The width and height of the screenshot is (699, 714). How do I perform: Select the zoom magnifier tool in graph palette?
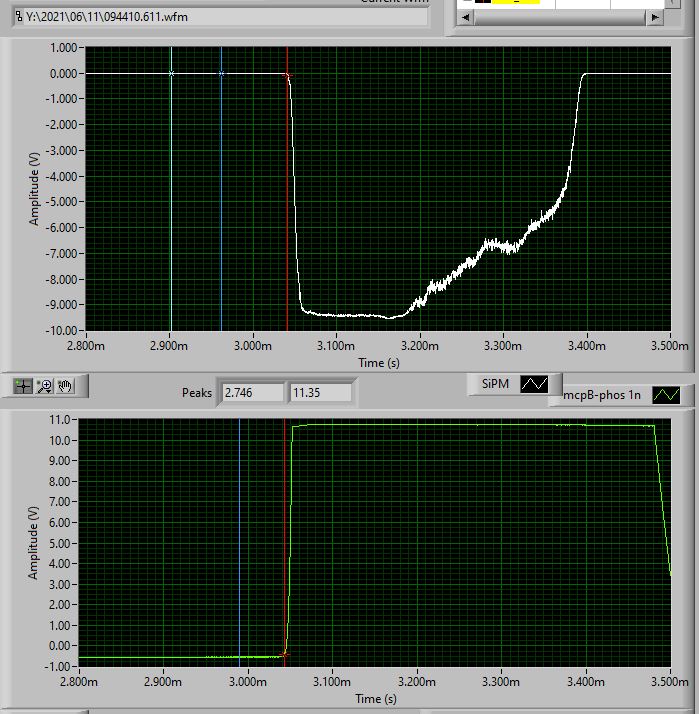pyautogui.click(x=45, y=386)
